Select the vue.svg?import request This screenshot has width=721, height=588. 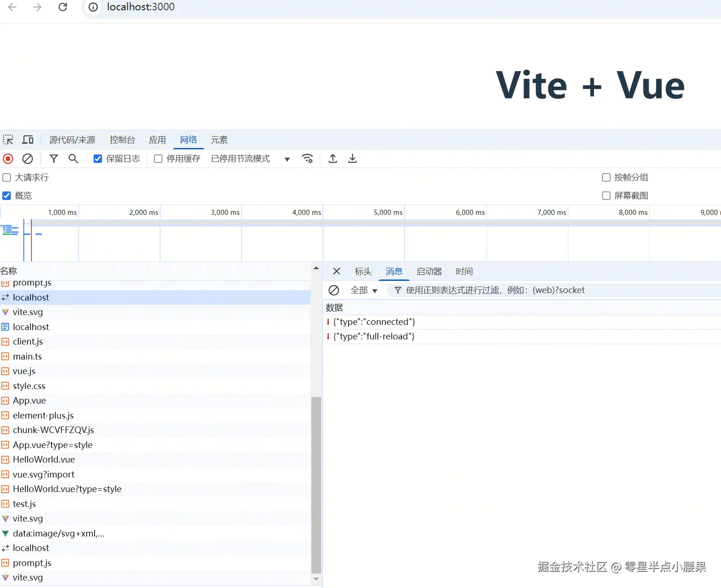coord(155,475)
